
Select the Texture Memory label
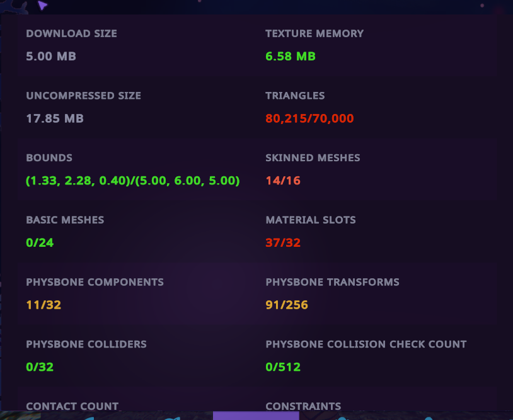[x=314, y=33]
